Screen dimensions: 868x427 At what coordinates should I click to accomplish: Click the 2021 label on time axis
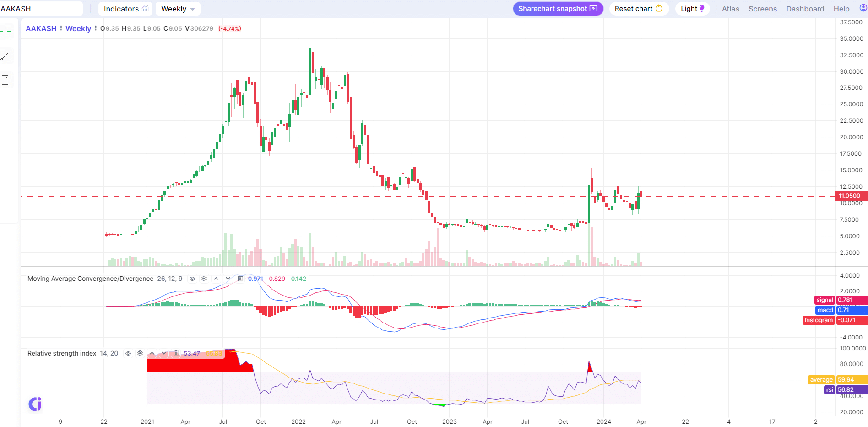tap(147, 422)
